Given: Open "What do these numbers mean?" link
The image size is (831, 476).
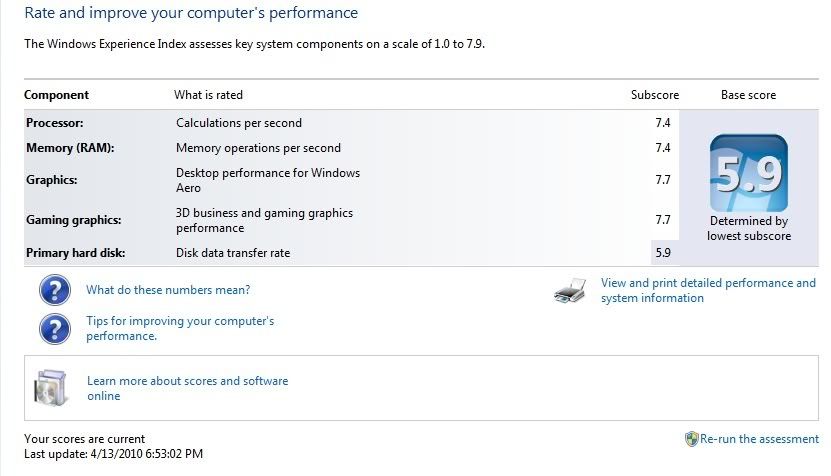Looking at the screenshot, I should tap(168, 290).
